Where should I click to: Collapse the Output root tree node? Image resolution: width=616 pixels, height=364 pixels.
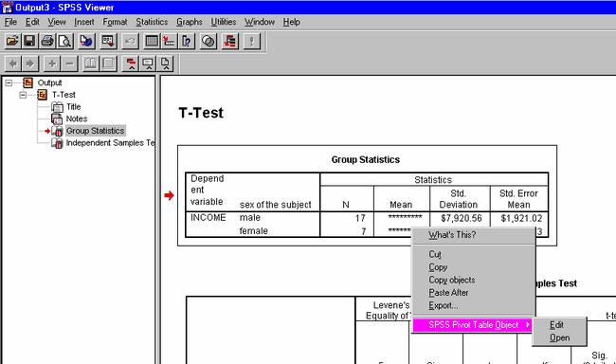point(9,82)
